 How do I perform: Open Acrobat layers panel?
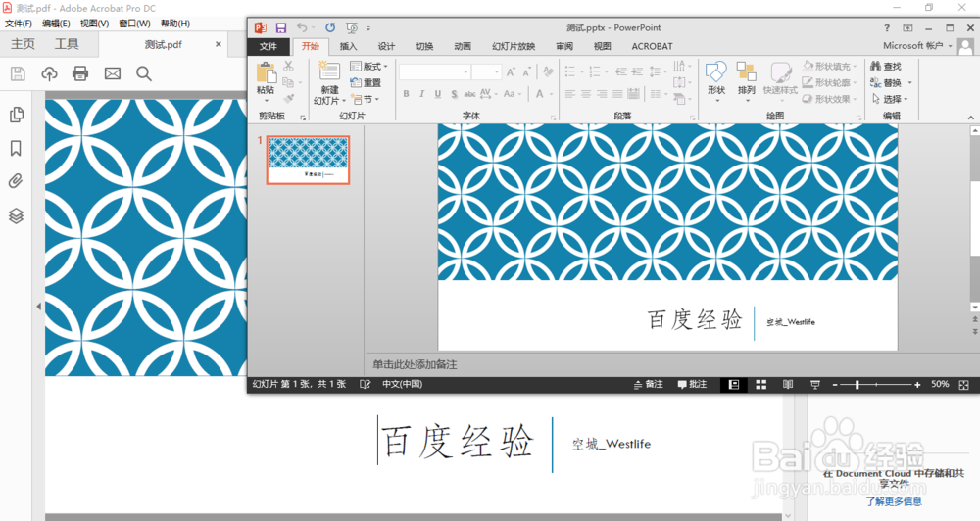click(17, 215)
